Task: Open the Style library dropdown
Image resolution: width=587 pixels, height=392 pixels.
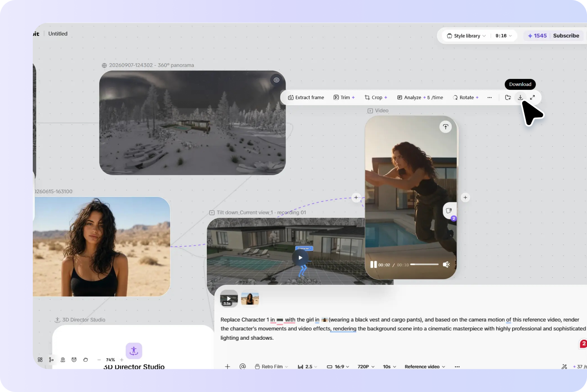Action: pos(466,36)
